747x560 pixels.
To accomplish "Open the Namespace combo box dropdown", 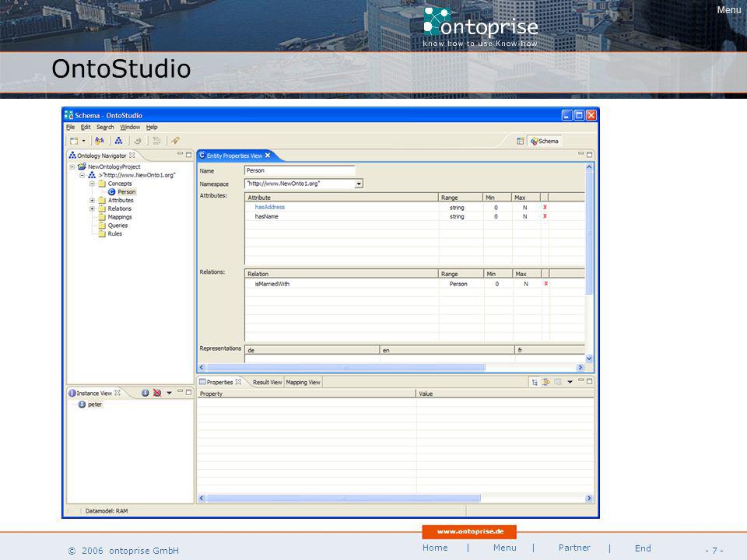I will 359,184.
